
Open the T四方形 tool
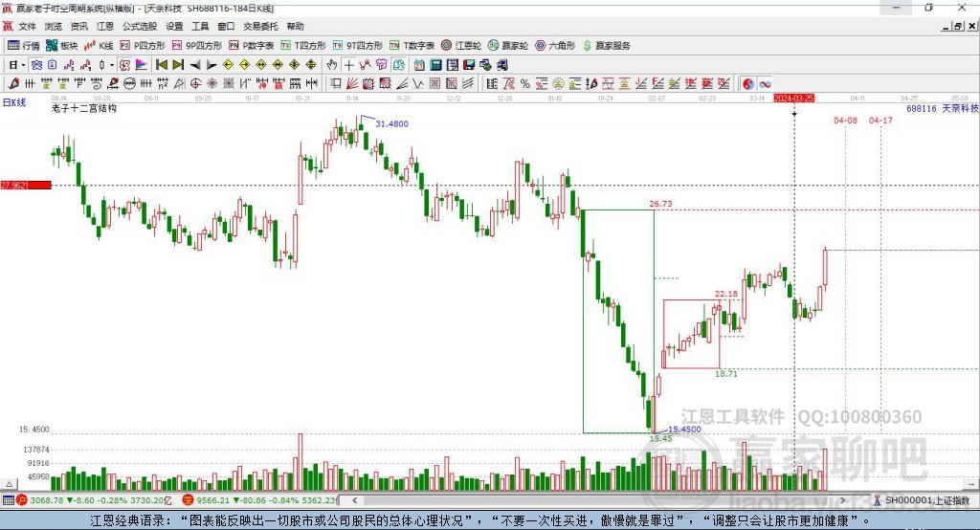coord(303,46)
